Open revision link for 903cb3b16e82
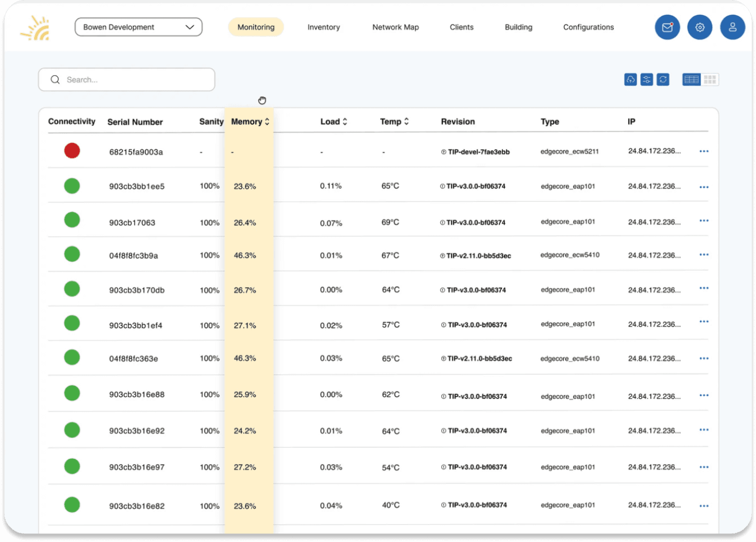756x542 pixels. [x=478, y=505]
